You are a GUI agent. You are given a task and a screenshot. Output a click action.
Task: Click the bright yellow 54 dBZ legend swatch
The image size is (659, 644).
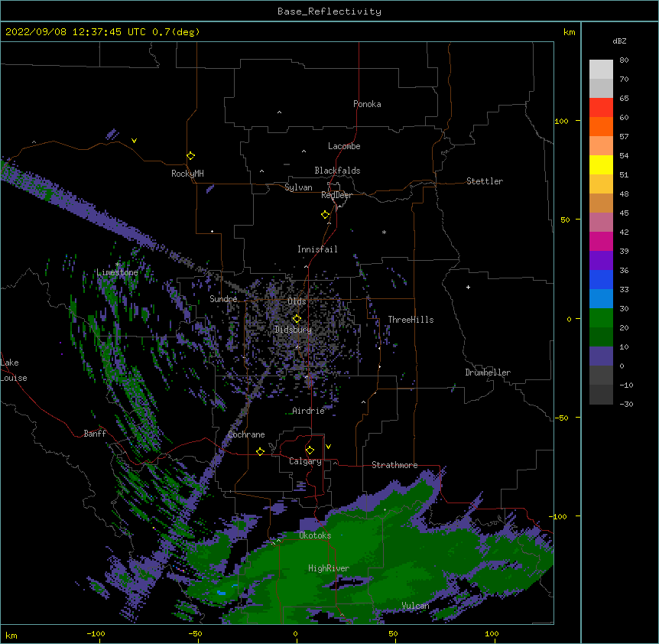coord(601,164)
